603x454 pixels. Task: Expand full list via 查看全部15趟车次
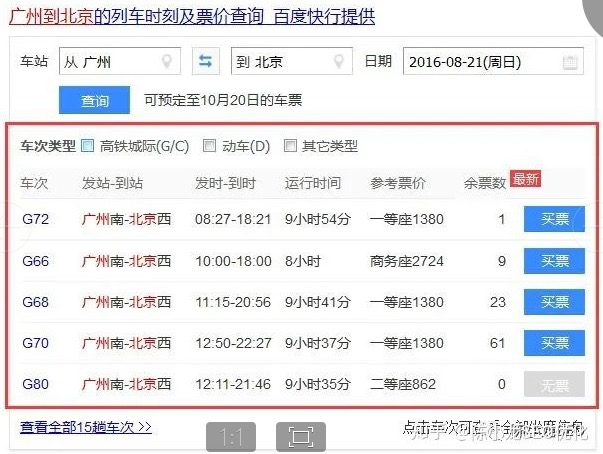click(86, 427)
